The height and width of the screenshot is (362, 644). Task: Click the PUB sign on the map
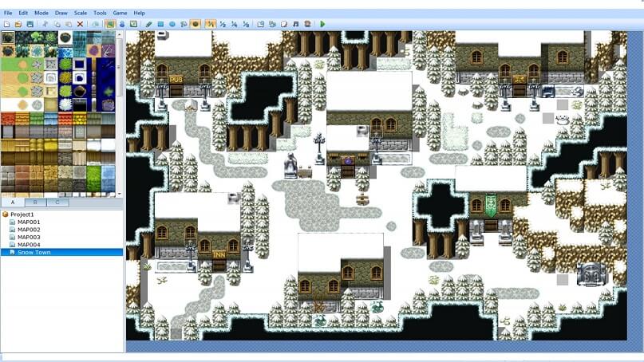176,80
